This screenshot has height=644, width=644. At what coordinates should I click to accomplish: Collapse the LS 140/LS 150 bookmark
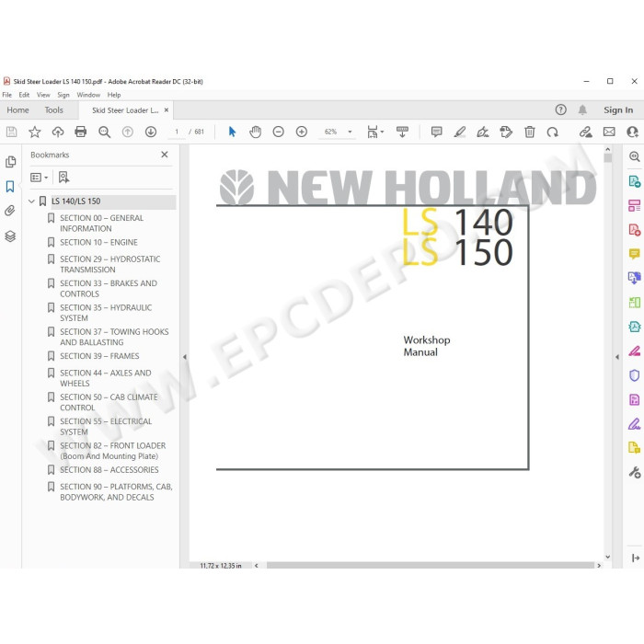click(x=31, y=201)
